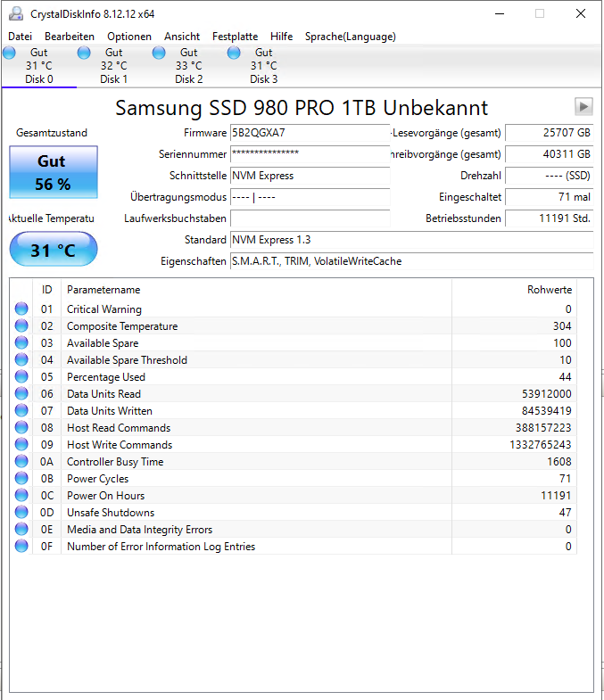This screenshot has width=604, height=700.
Task: Click raw value 1608
Action: [559, 462]
